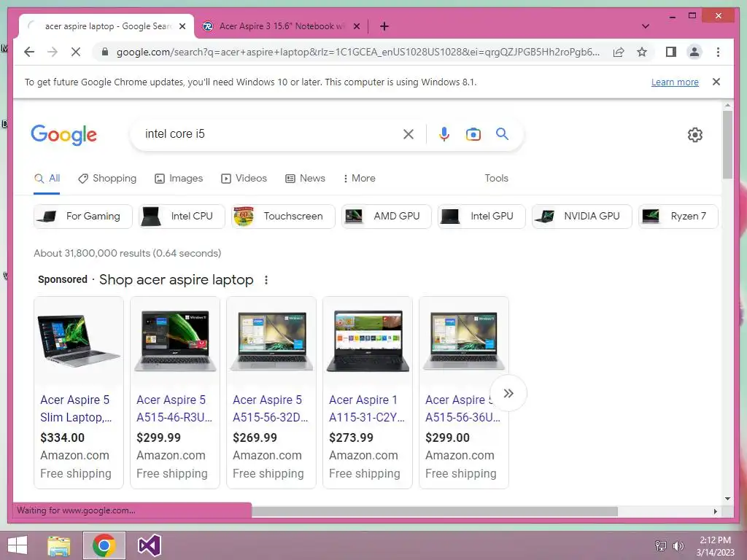Bookmark this page with the star
Viewport: 747px width, 560px height.
click(642, 52)
